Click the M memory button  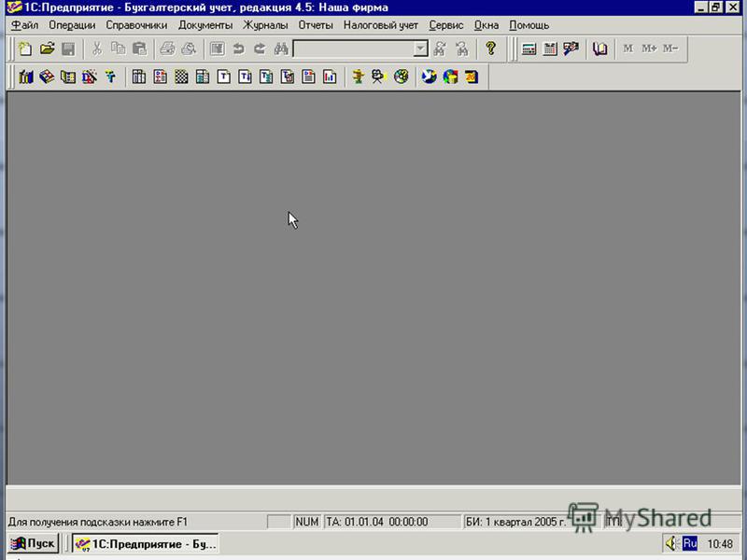click(x=628, y=49)
